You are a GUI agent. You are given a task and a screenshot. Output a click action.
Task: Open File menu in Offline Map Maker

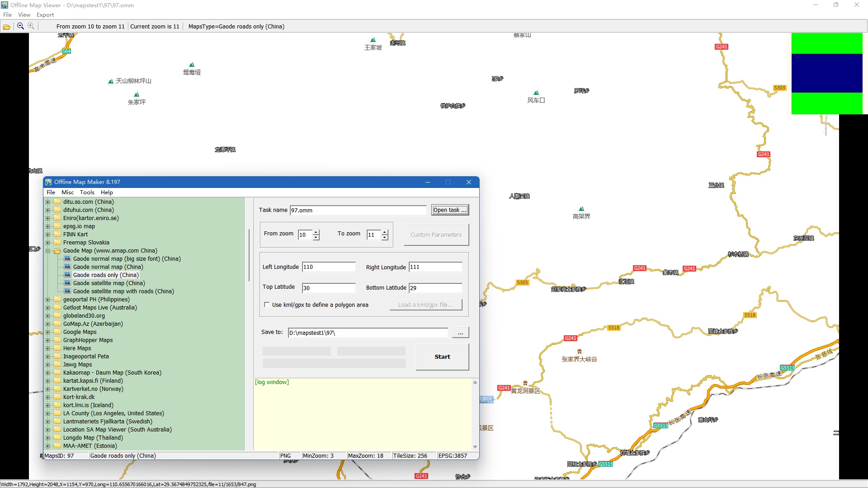tap(51, 192)
